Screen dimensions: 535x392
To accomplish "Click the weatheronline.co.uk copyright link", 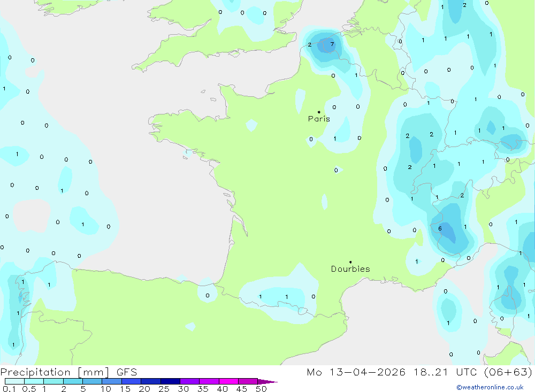I will point(490,387).
